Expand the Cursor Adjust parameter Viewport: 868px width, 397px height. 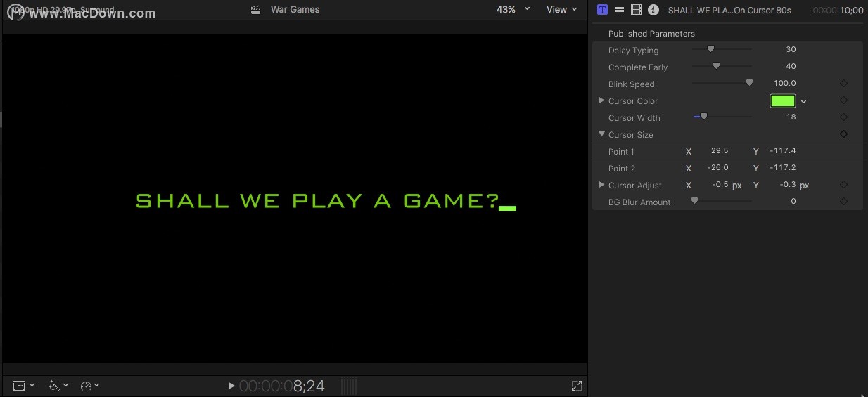[x=601, y=185]
